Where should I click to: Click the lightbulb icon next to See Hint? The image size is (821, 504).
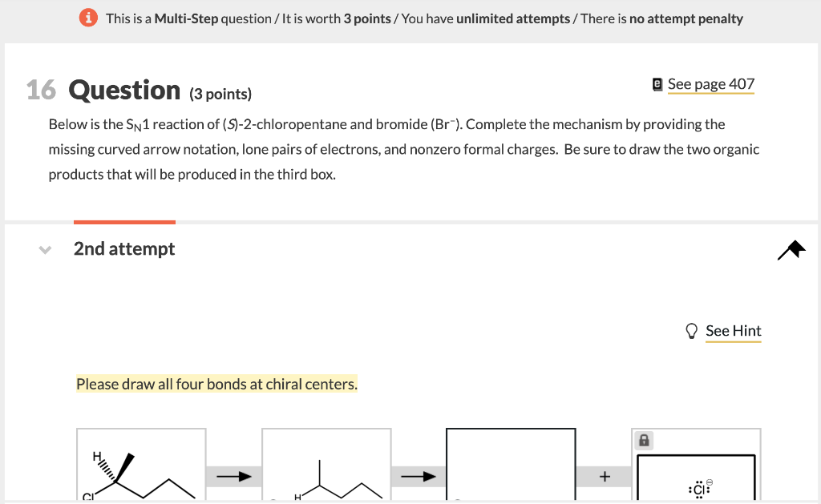point(692,330)
